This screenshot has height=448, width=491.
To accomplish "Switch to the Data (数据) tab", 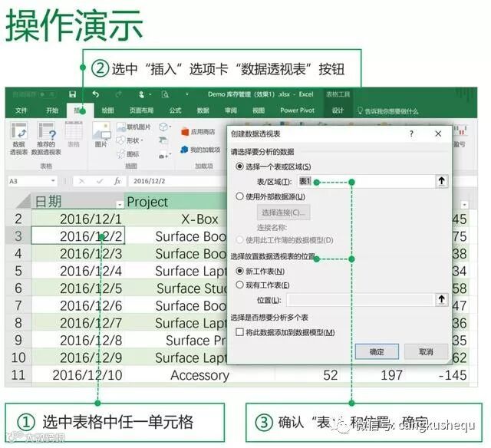I will point(203,110).
